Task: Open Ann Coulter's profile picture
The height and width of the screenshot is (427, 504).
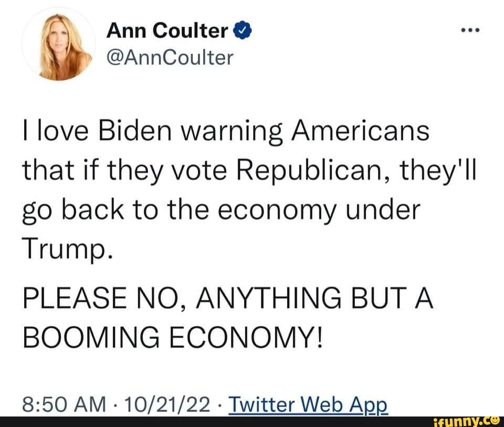Action: click(x=59, y=44)
